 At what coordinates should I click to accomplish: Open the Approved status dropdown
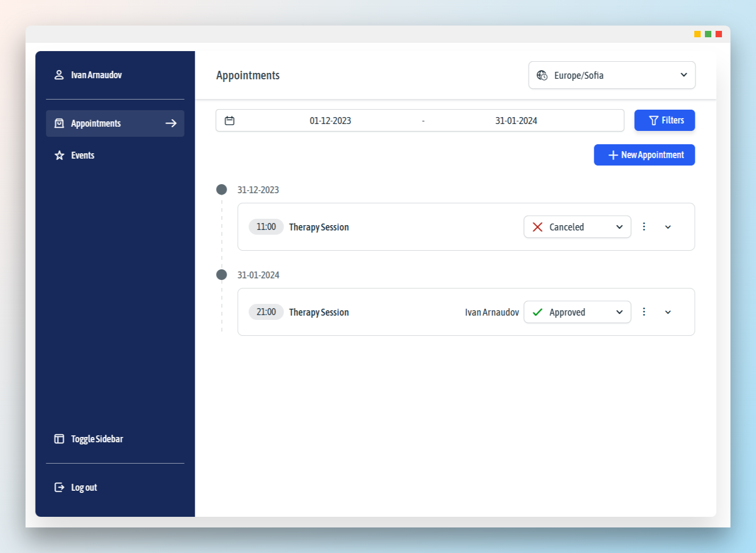pyautogui.click(x=577, y=312)
